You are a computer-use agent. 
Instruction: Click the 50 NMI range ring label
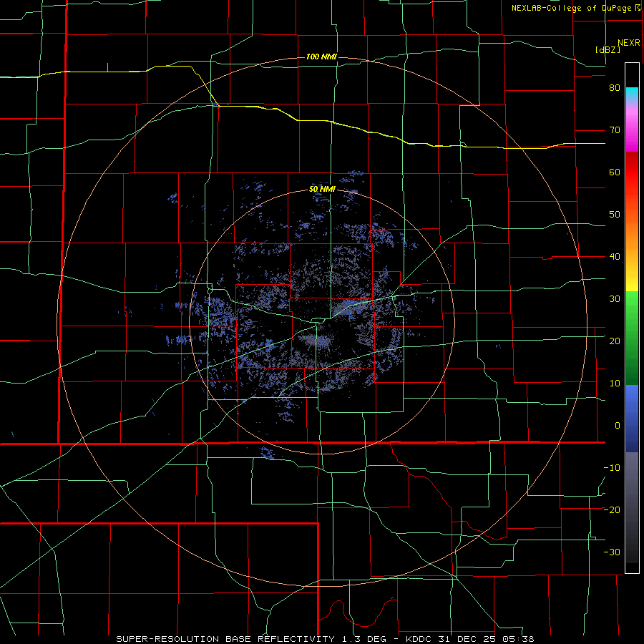(x=323, y=190)
